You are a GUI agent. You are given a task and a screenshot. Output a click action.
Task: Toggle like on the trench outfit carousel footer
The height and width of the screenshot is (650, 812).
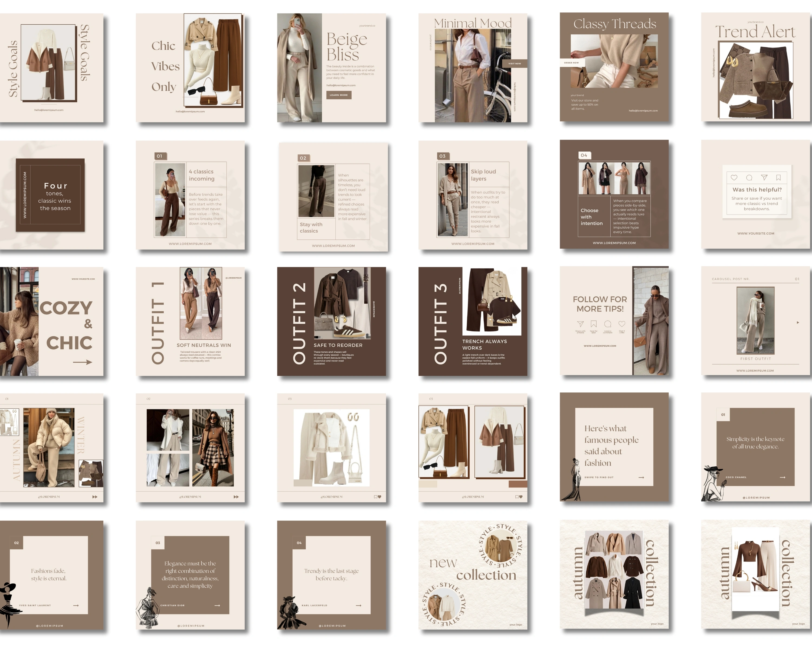(x=521, y=498)
